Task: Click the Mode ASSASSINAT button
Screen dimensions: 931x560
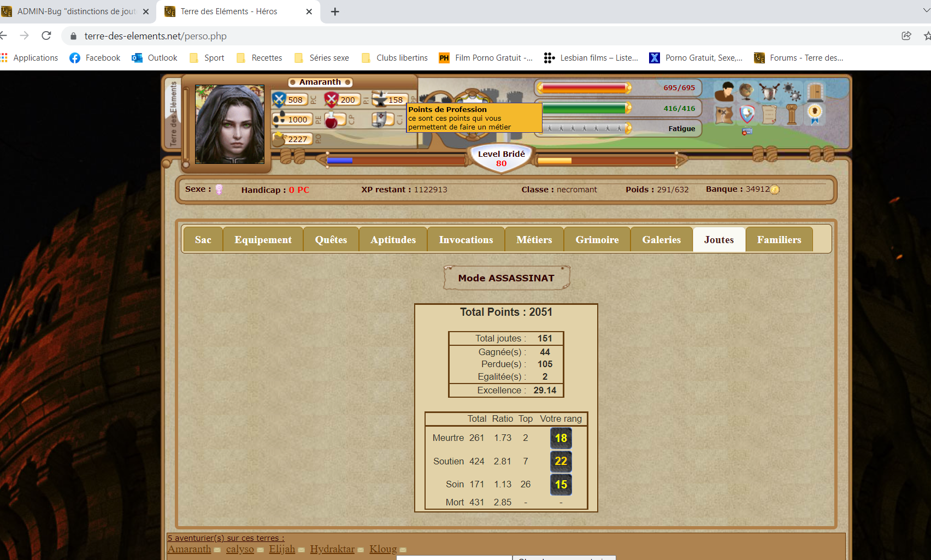Action: point(506,278)
